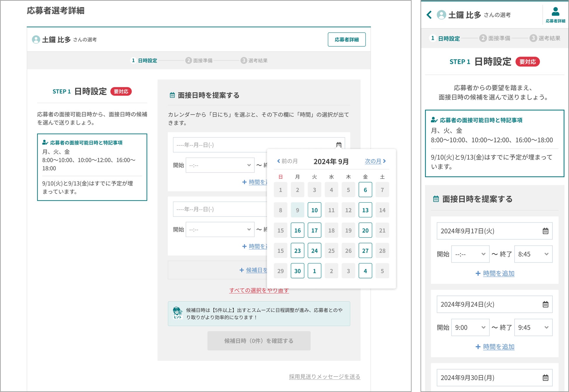
Task: Click the applicant avatar icon beside 土鑼 比多
Action: point(36,40)
